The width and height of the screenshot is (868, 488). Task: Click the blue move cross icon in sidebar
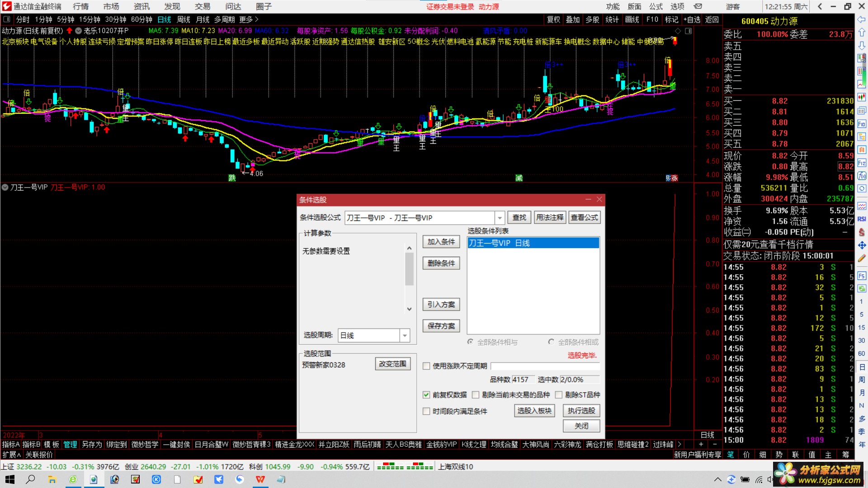tap(862, 245)
